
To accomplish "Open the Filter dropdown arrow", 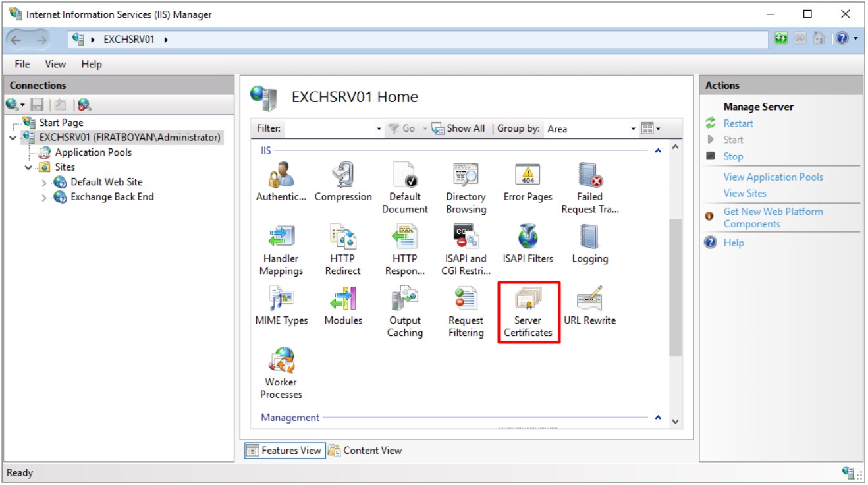I will pyautogui.click(x=379, y=129).
